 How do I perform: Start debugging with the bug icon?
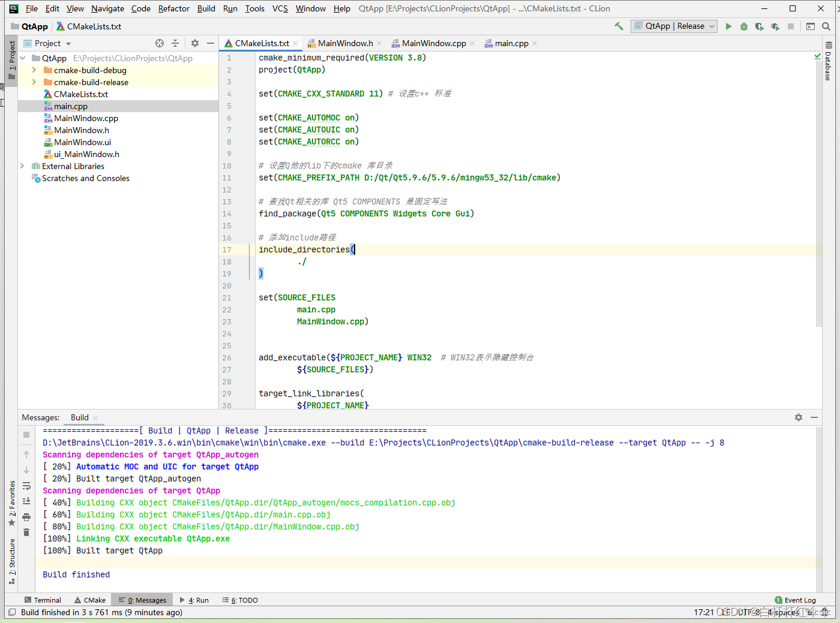[x=744, y=26]
